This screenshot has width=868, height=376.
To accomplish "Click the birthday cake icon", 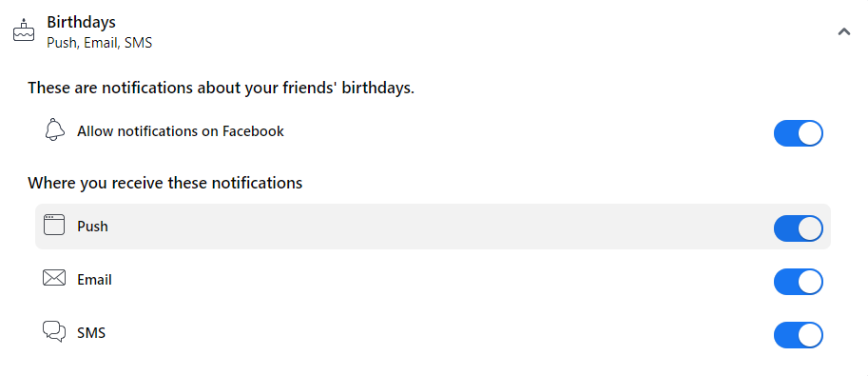I will click(24, 30).
